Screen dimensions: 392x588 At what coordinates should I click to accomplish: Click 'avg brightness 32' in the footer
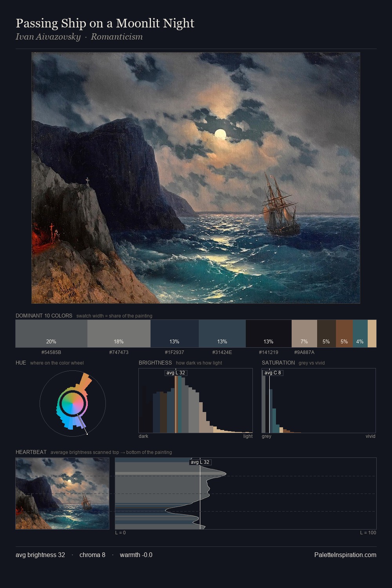[40, 555]
